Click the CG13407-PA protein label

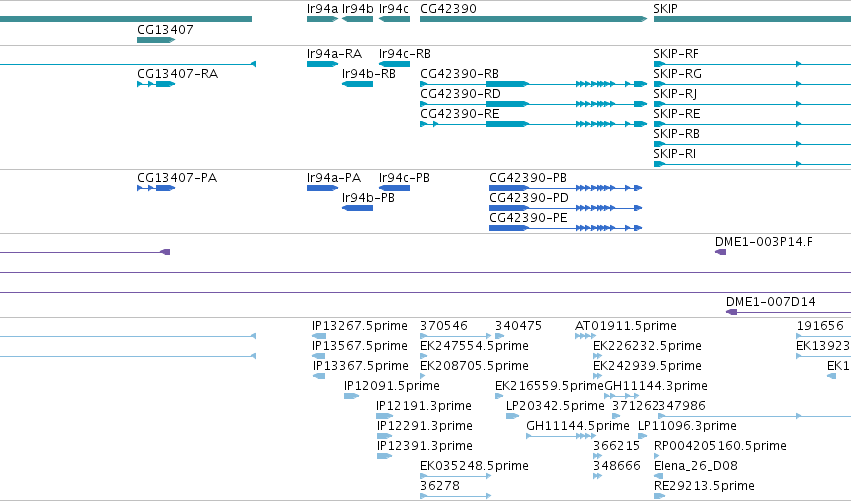click(x=177, y=178)
